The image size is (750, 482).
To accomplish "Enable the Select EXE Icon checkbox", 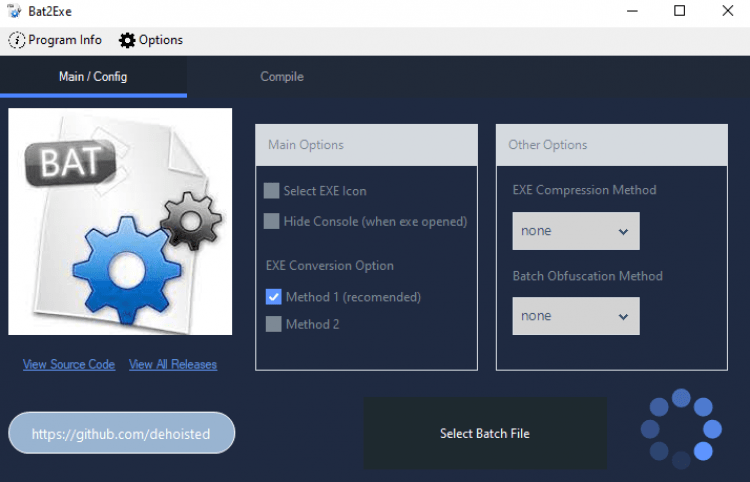I will click(272, 191).
